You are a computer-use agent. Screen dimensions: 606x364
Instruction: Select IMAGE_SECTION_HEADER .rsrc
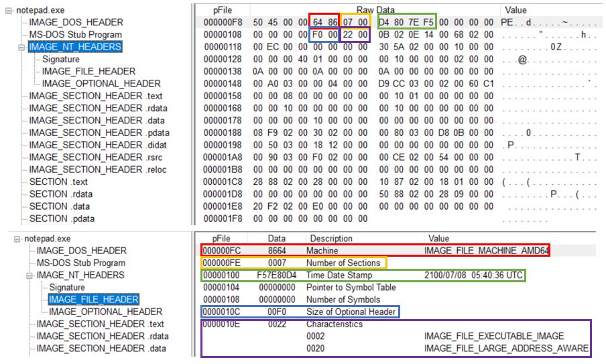(96, 158)
